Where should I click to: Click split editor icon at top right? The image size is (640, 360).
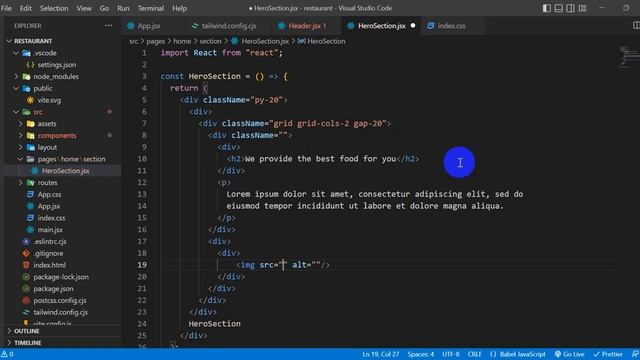click(x=636, y=26)
